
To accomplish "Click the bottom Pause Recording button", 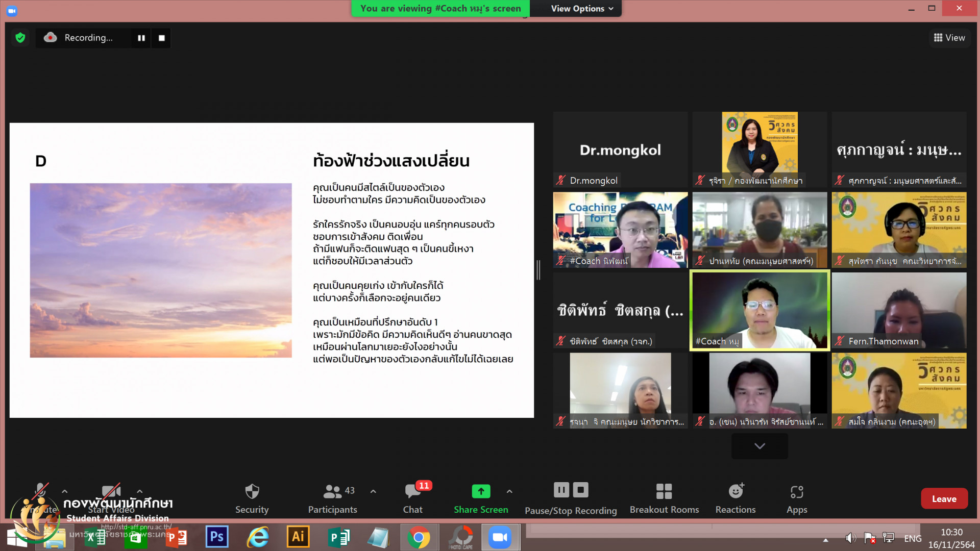I will point(561,490).
